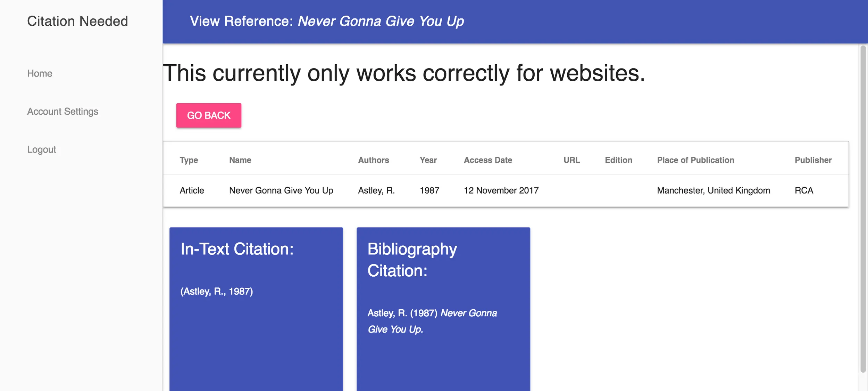Viewport: 868px width, 391px height.
Task: Click the Edition column header
Action: click(x=618, y=160)
